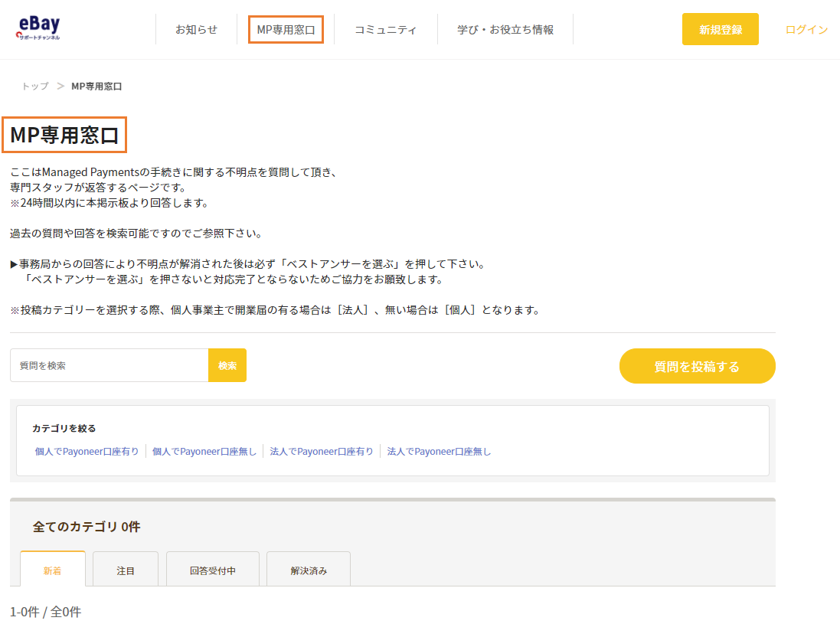This screenshot has width=840, height=624.
Task: Filter by 個人でPayoneer口座無し
Action: click(204, 452)
